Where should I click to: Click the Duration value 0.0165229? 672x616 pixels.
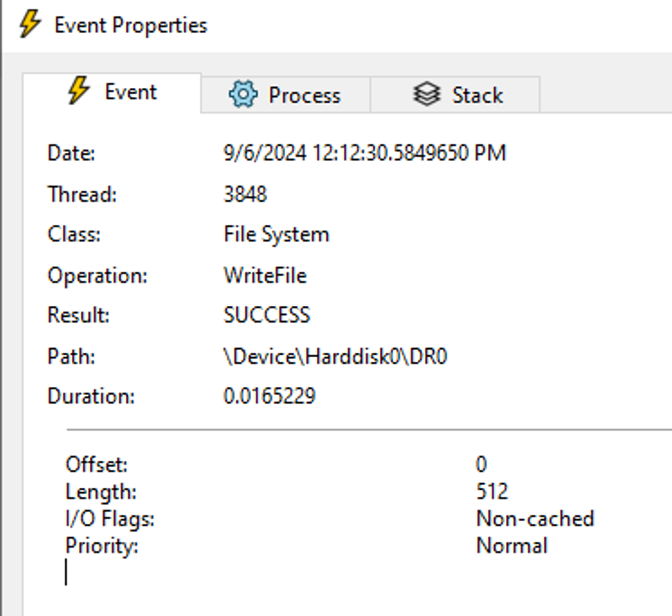tap(269, 396)
